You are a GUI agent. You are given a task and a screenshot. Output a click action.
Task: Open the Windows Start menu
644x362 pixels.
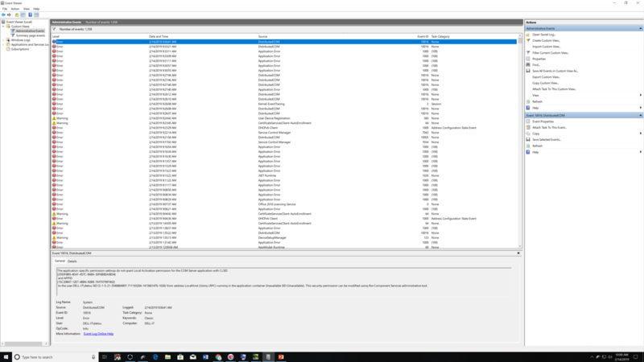[6, 357]
